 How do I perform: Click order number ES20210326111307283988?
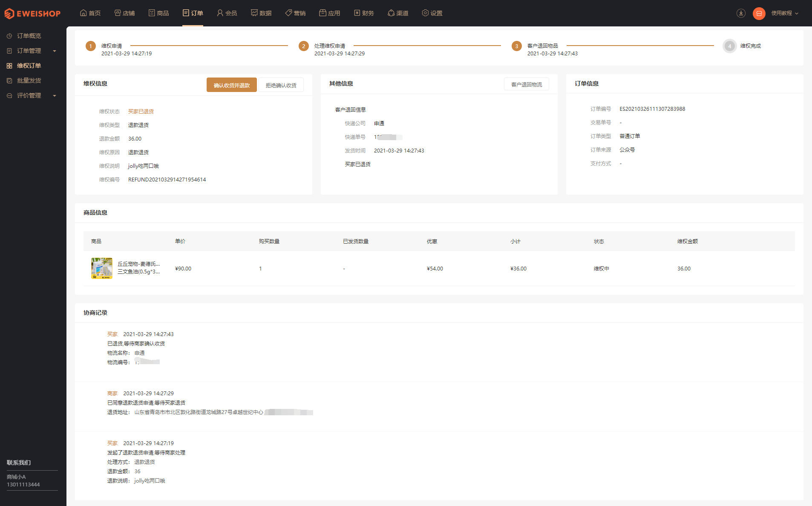click(x=652, y=109)
